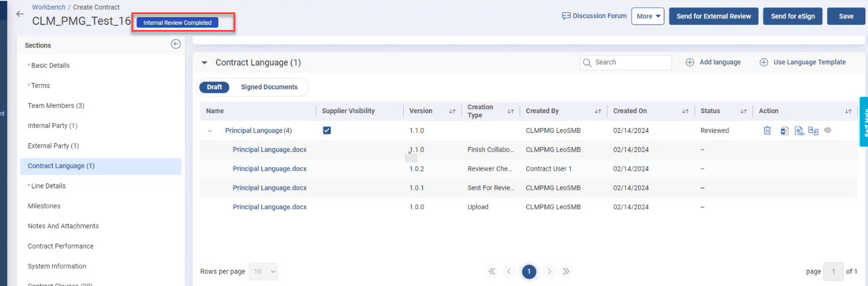Open Team Members section in sidebar
Viewport: 868px width, 286px height.
tap(56, 106)
